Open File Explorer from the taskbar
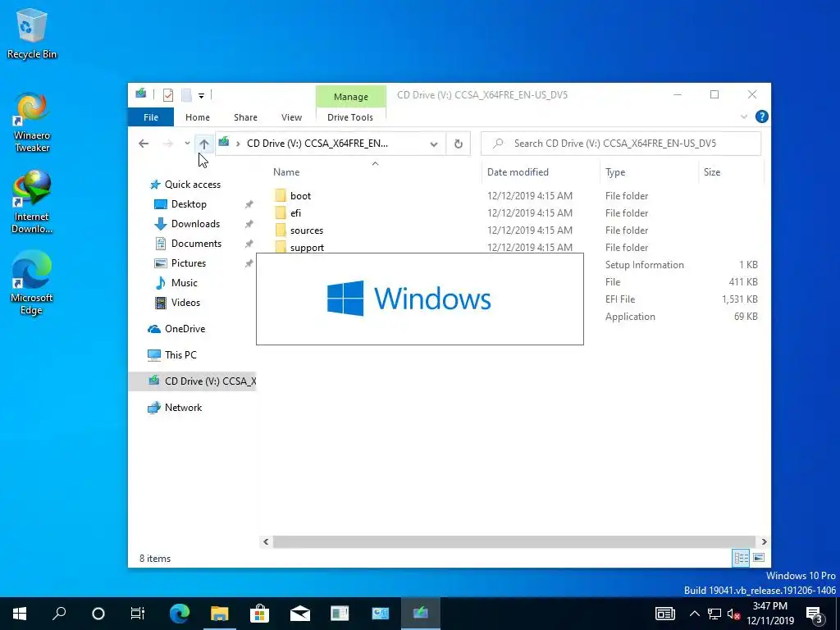Viewport: 840px width, 630px height. coord(219,614)
